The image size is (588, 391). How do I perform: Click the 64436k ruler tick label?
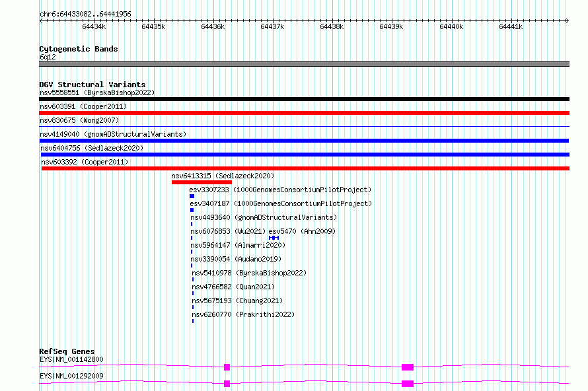pos(213,26)
